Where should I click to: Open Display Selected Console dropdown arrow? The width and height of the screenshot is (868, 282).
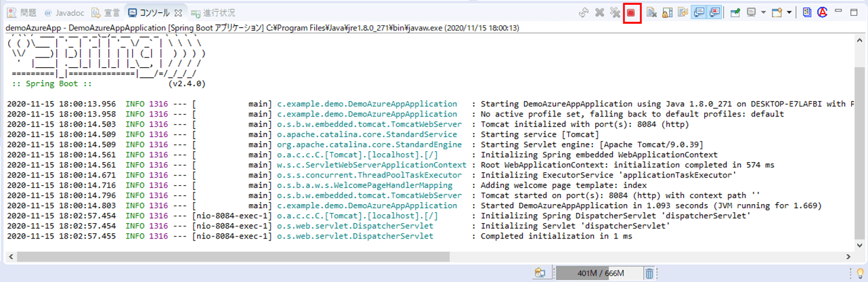pos(763,13)
